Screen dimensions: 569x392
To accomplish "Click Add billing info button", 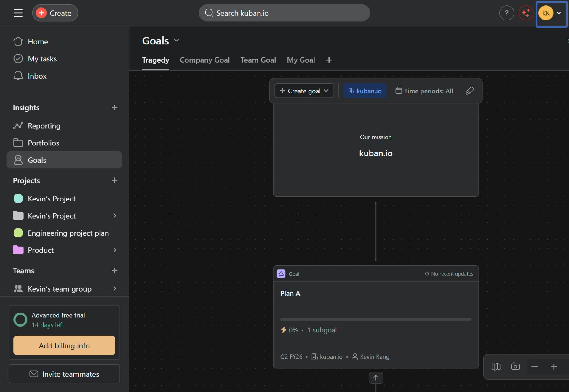I will coord(64,345).
